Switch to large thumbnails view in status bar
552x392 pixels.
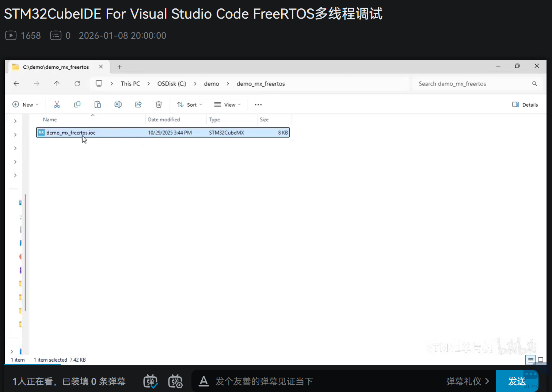click(x=541, y=360)
